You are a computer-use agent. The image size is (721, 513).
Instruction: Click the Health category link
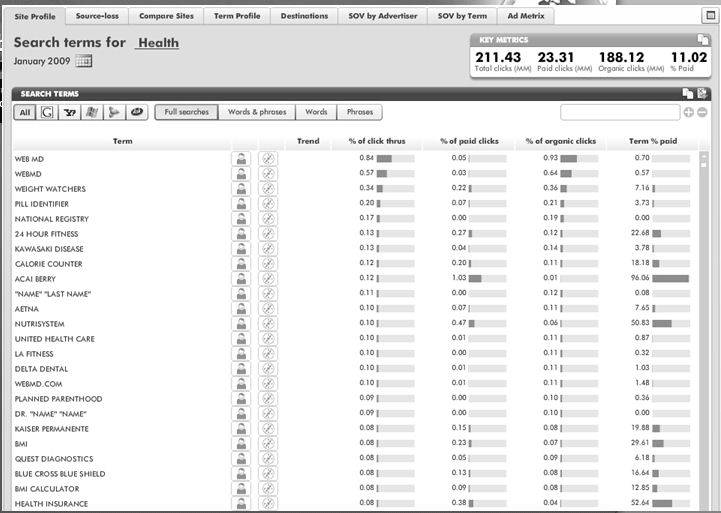[158, 43]
